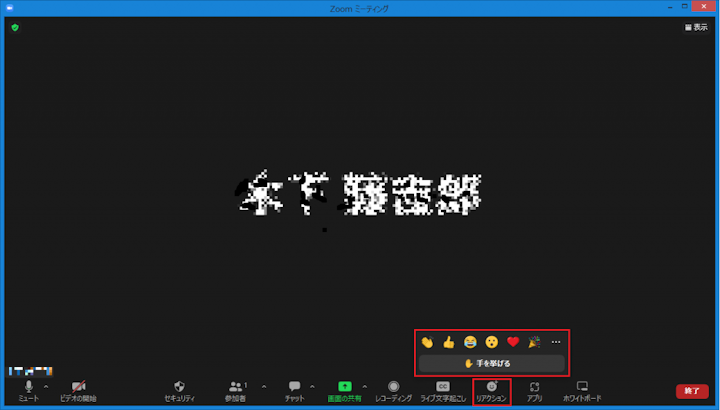This screenshot has height=410, width=720.
Task: Expand the participants options chevron
Action: coord(264,386)
